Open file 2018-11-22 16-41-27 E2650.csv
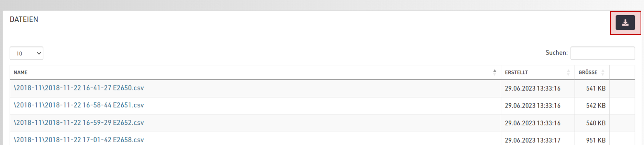 [x=79, y=88]
